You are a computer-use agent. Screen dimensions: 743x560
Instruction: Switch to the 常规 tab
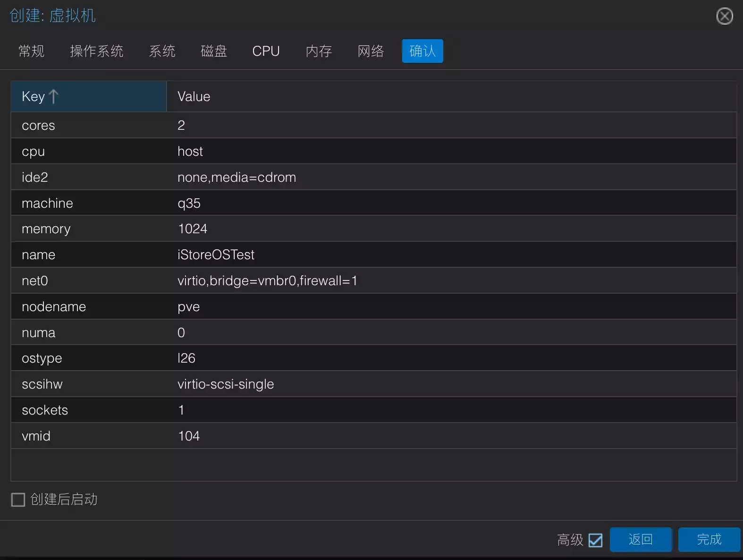tap(32, 51)
